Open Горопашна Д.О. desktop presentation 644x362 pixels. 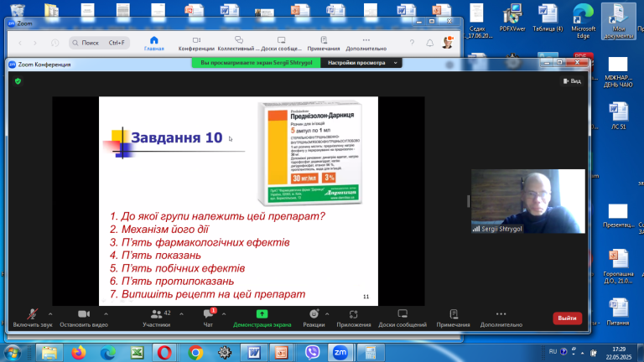coord(618,266)
